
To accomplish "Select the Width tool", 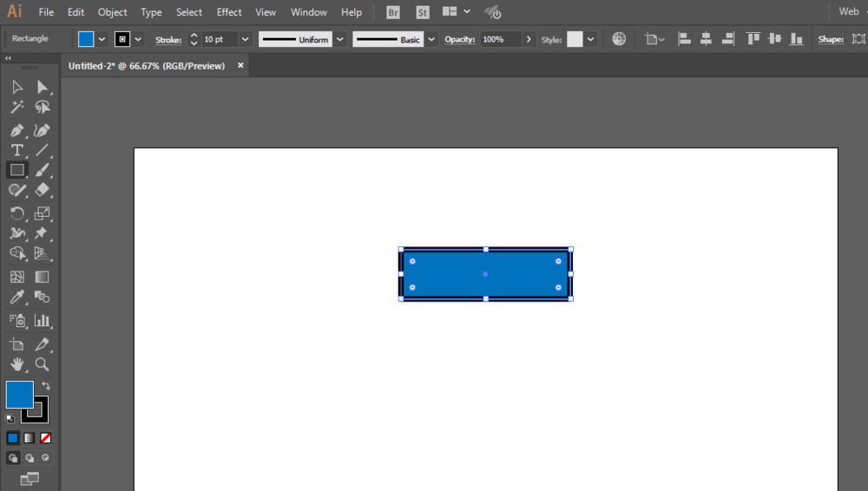I will [17, 233].
